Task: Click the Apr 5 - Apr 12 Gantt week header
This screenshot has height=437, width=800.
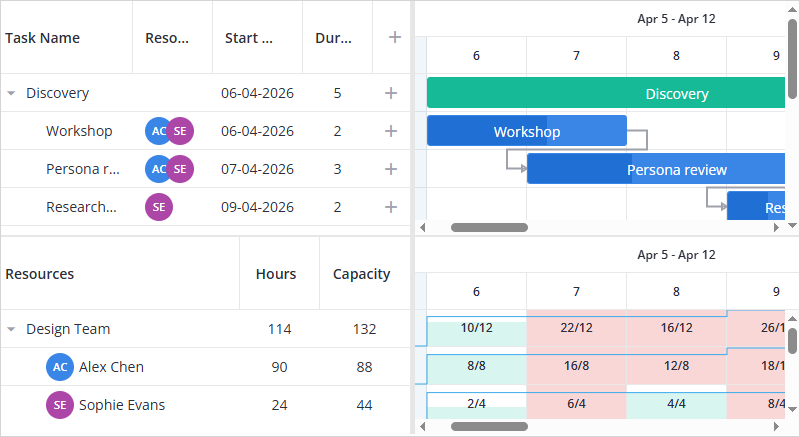Action: (676, 19)
